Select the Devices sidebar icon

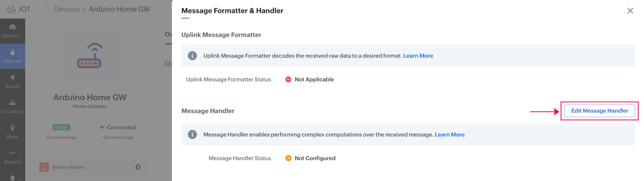(x=13, y=52)
